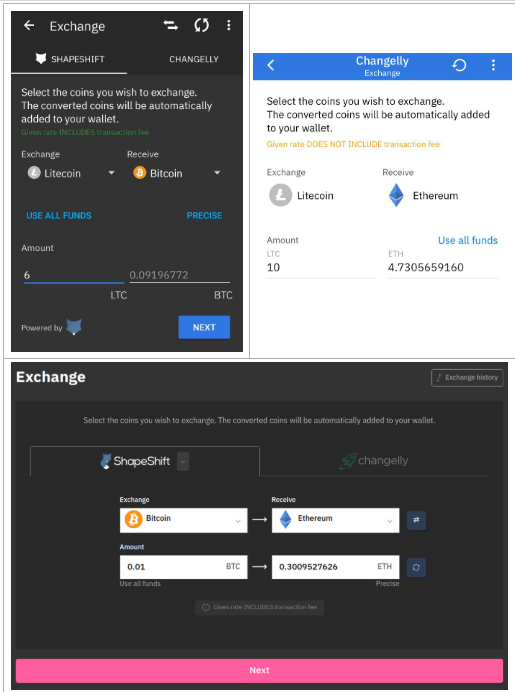Switch to the CHANGELLY tab in mobile app
This screenshot has width=515, height=692.
pyautogui.click(x=194, y=59)
